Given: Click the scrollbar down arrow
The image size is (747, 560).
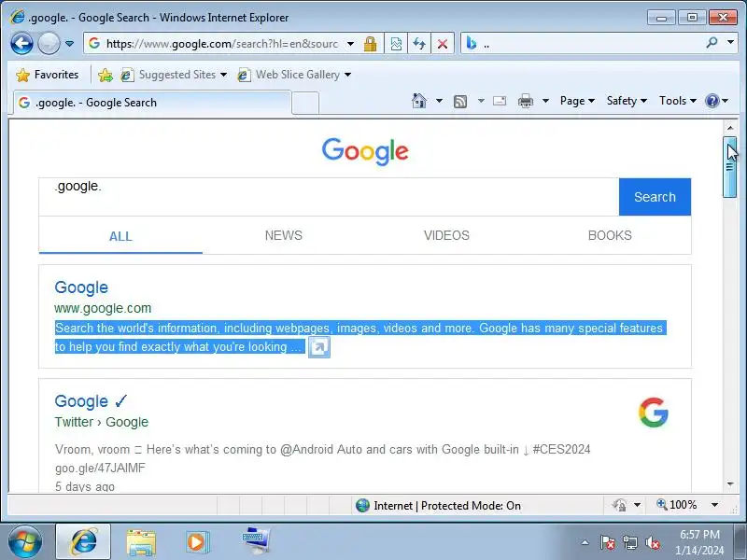Looking at the screenshot, I should pyautogui.click(x=730, y=484).
